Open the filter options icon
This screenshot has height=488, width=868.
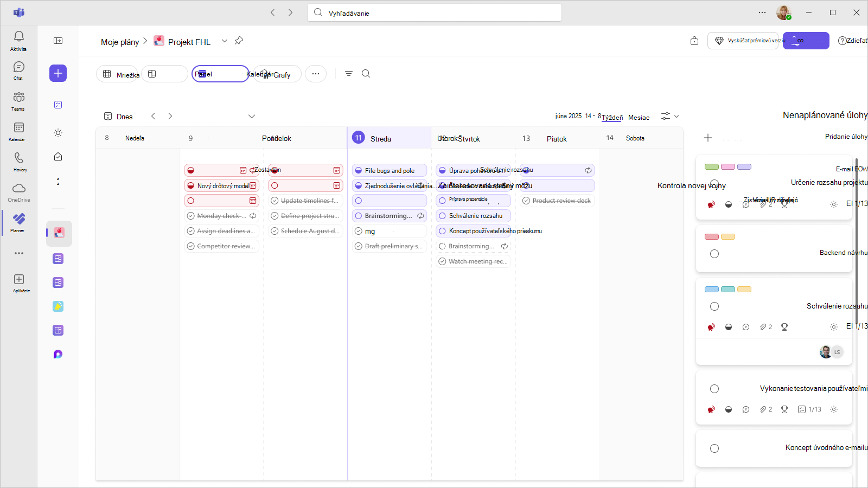[349, 74]
